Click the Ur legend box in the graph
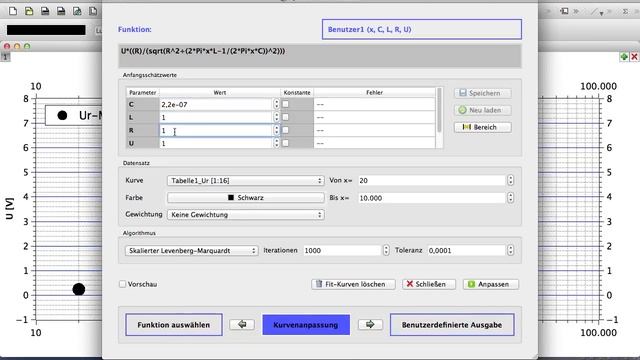Screen dimensions: 640x360 73,116
